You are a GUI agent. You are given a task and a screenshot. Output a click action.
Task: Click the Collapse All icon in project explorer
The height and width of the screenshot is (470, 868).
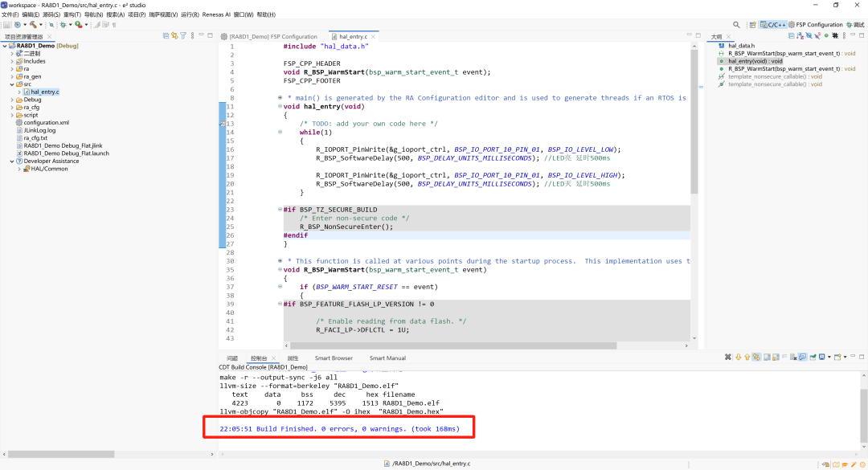coord(166,35)
